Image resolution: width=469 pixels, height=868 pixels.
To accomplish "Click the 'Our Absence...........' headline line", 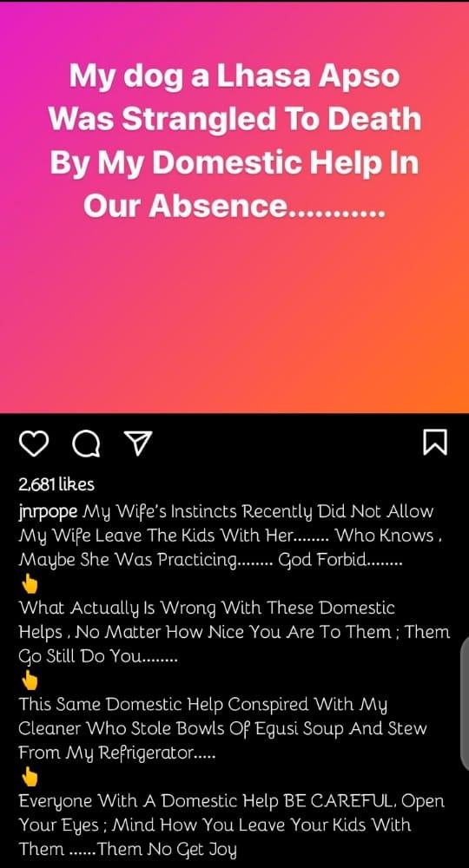I will 234,206.
